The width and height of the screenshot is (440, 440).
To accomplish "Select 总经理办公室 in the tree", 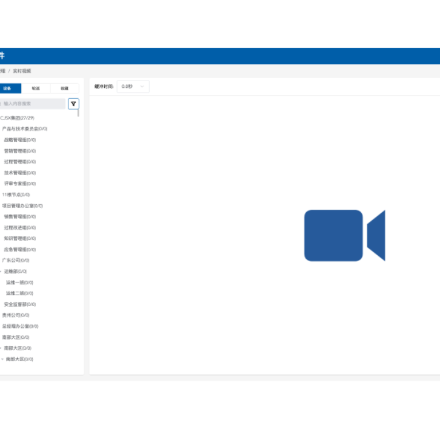I will pyautogui.click(x=20, y=326).
